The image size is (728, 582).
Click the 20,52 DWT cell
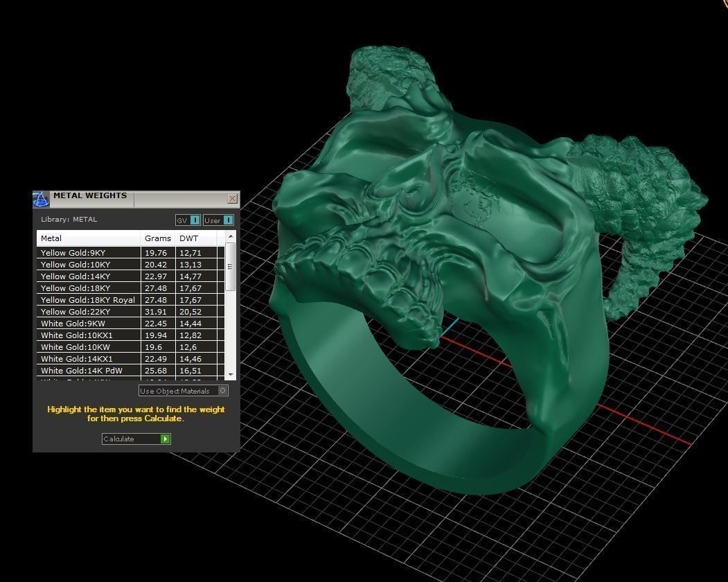point(196,312)
